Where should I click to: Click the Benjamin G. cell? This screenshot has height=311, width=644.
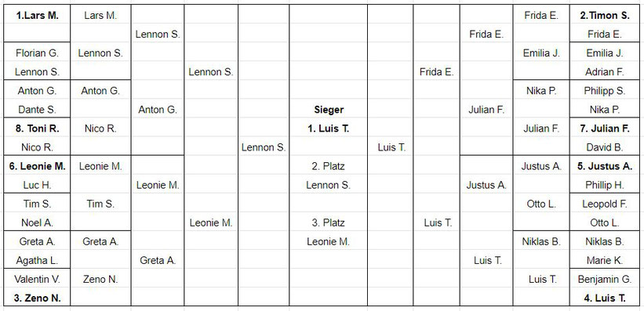pos(605,280)
